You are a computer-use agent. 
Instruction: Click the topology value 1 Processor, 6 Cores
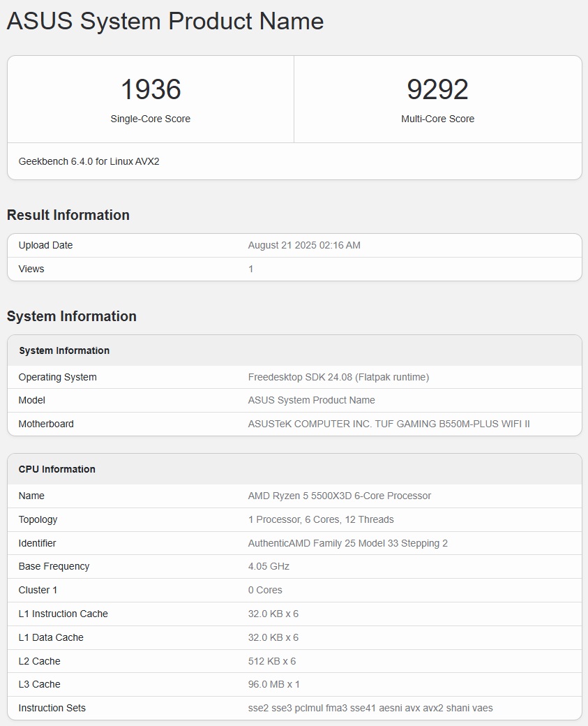(321, 519)
